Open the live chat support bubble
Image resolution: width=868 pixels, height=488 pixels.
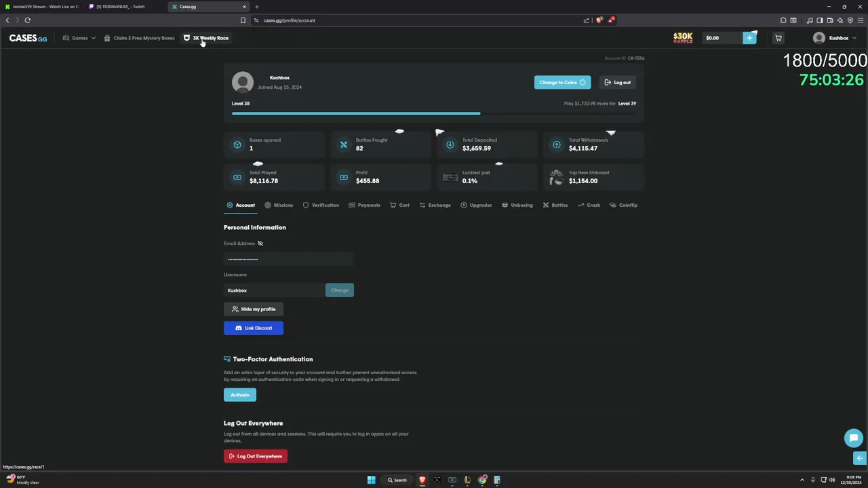click(854, 438)
